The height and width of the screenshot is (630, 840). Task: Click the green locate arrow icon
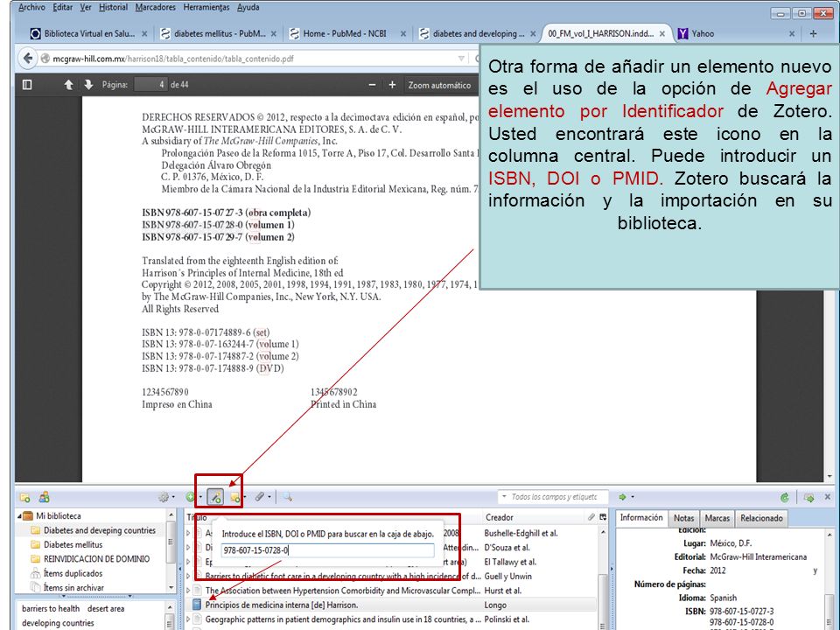point(625,498)
